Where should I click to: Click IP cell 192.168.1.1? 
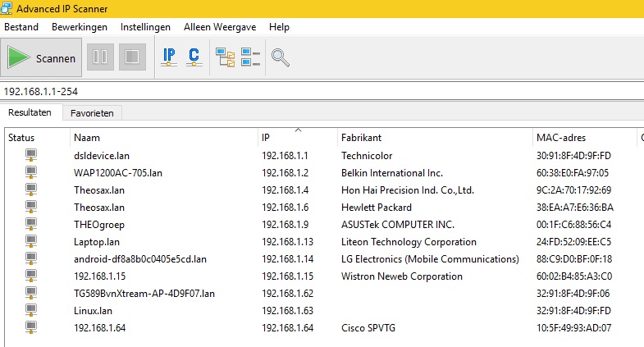click(285, 156)
